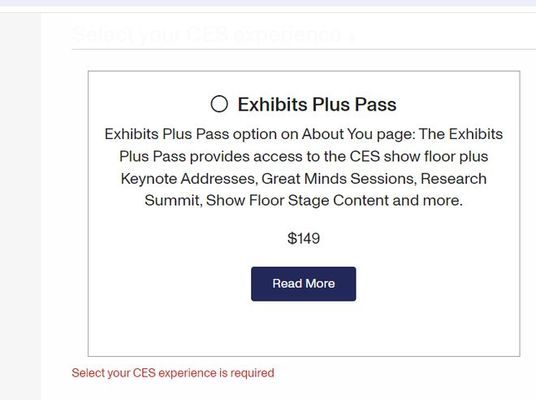The image size is (536, 400).
Task: Click the word 'Exhibits' in the card title
Action: pos(272,104)
